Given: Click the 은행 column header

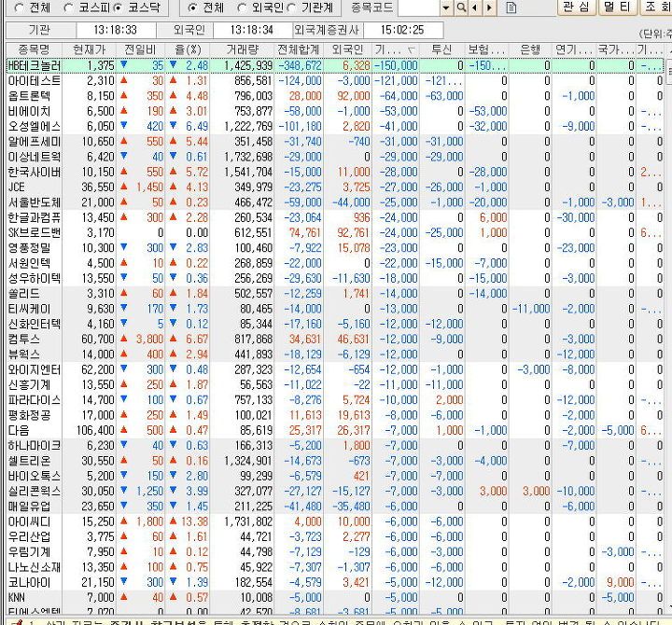Looking at the screenshot, I should coord(530,49).
